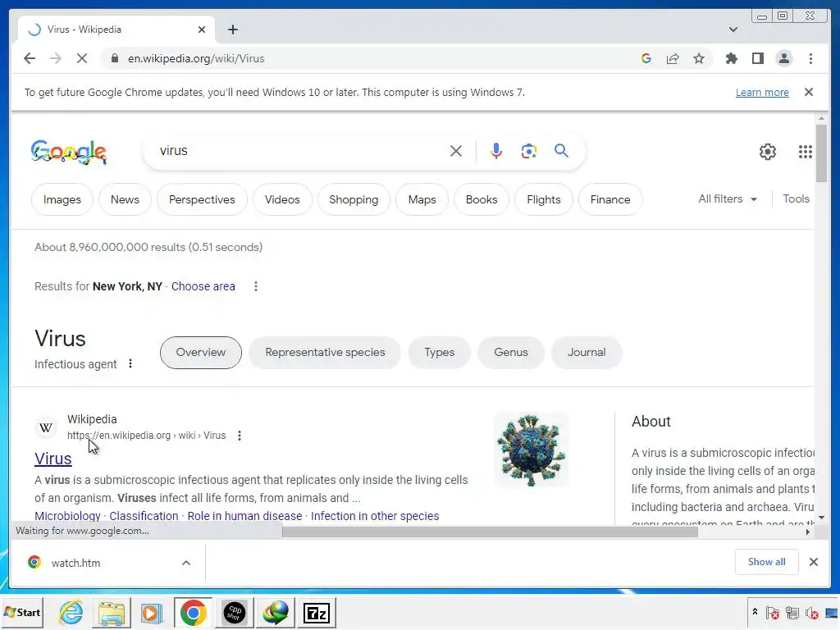Click the Google icon in address bar
Screen dimensions: 840x630
pos(646,58)
